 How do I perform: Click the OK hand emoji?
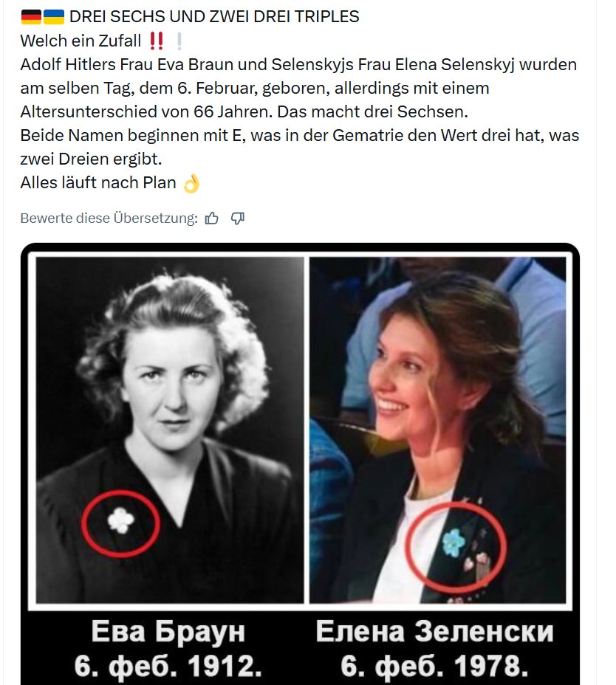(x=191, y=184)
